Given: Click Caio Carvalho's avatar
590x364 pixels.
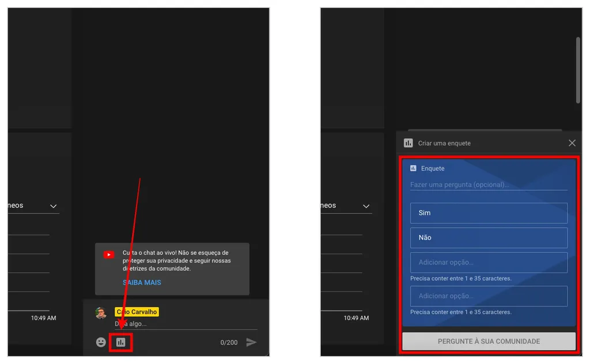Looking at the screenshot, I should [x=101, y=313].
